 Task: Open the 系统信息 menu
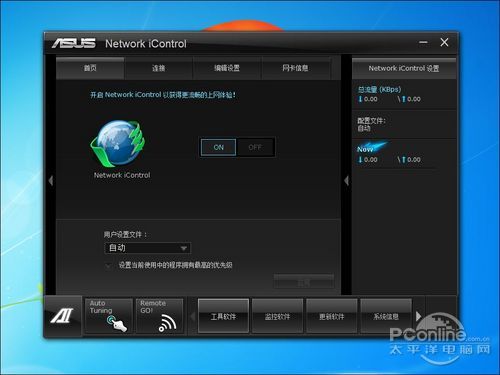click(x=386, y=316)
